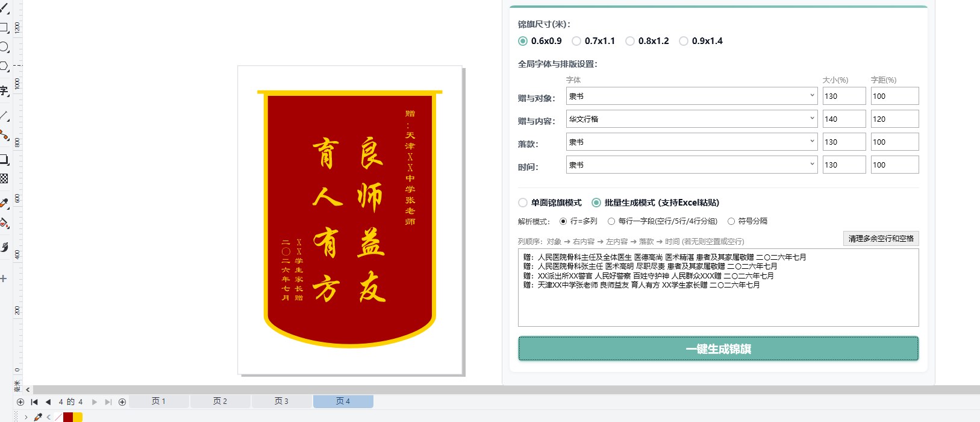This screenshot has height=422, width=980.
Task: Pick the document palette eyedropper
Action: tap(38, 417)
